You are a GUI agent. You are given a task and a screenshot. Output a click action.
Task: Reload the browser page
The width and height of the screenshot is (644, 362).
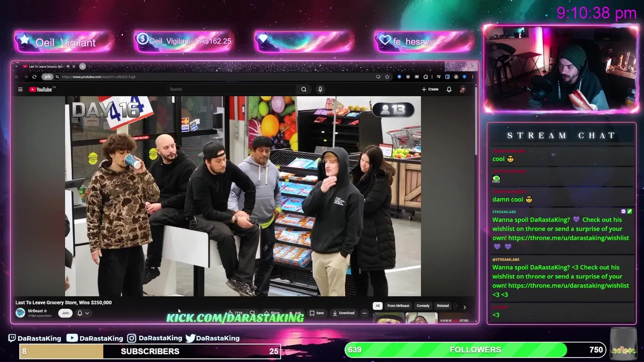click(34, 77)
